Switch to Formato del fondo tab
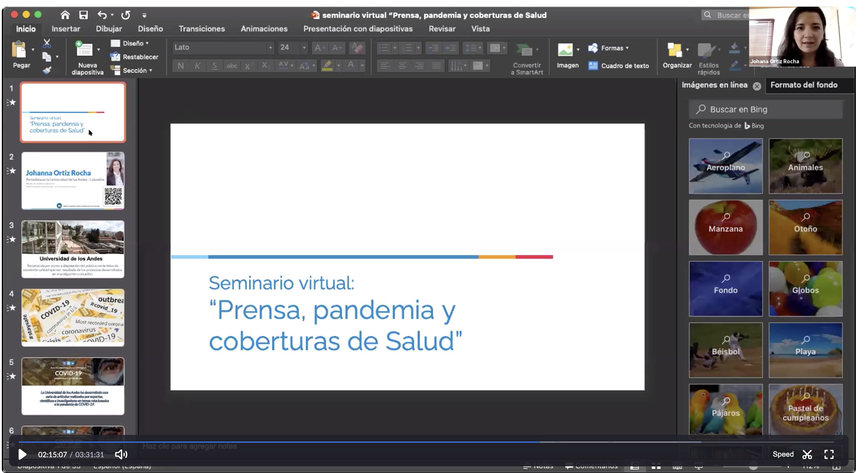Image resolution: width=868 pixels, height=473 pixels. pyautogui.click(x=804, y=85)
